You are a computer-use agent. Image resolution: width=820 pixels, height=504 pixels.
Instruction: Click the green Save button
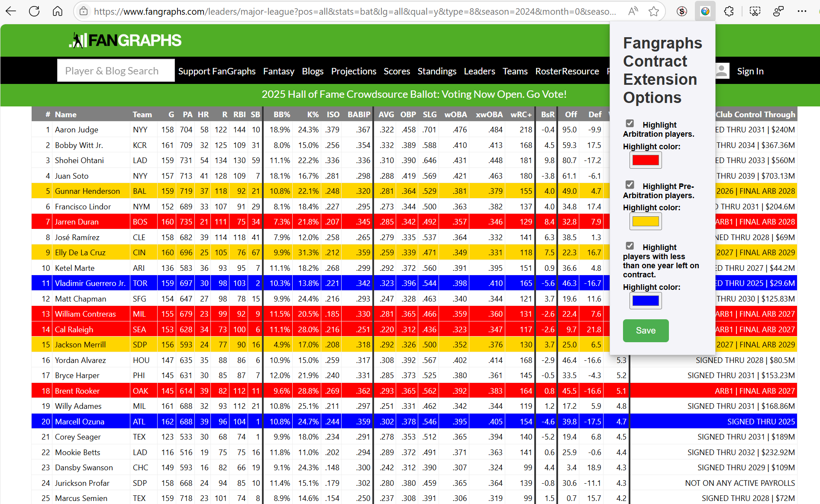(x=646, y=331)
